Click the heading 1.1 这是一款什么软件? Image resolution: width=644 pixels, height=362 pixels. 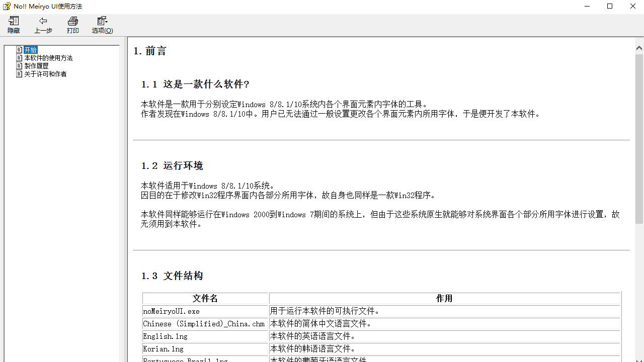pos(195,84)
